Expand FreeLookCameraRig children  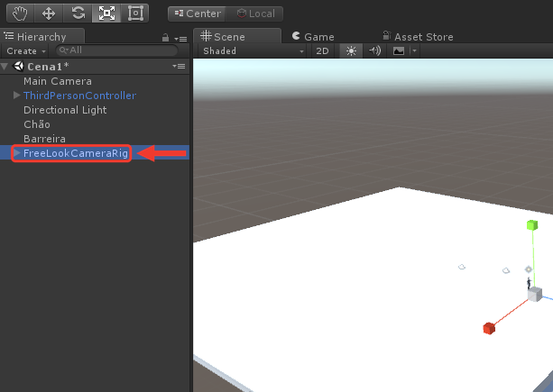(x=16, y=153)
